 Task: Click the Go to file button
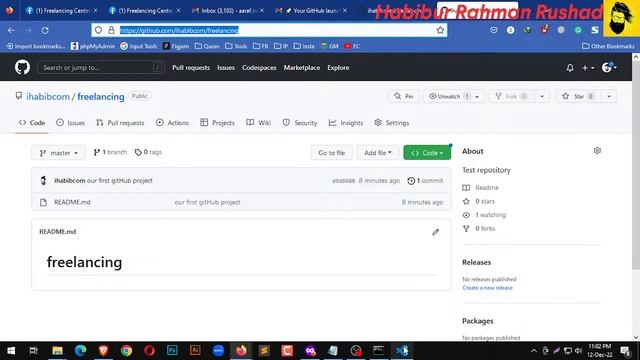[331, 153]
